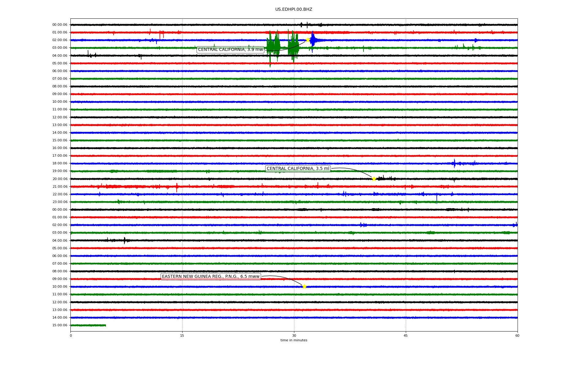Click the 'time in minutes' axis label

click(294, 340)
